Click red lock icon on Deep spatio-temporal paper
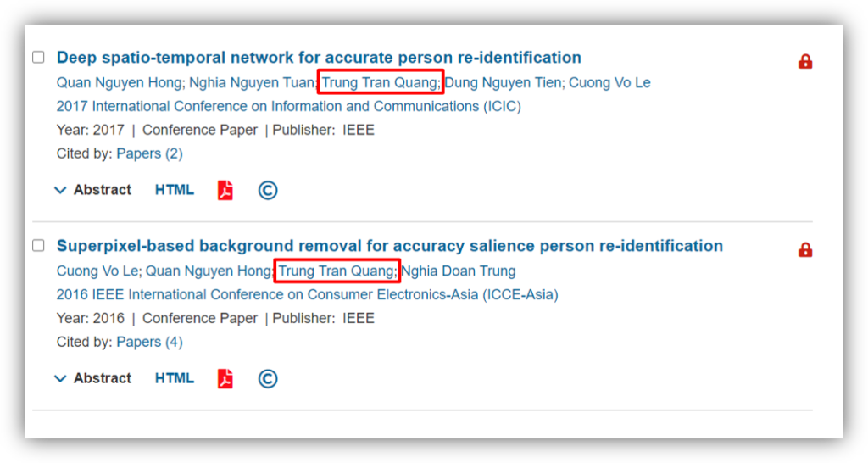This screenshot has height=463, width=868. (805, 61)
